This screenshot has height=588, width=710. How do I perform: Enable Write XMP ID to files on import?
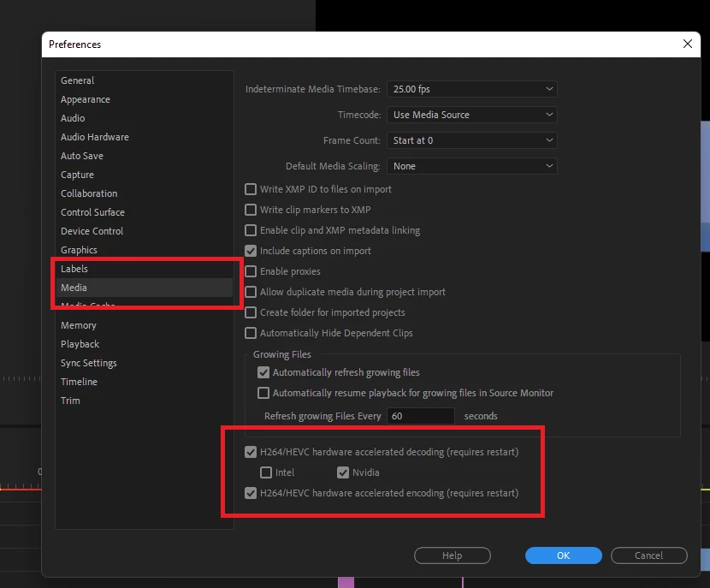click(251, 189)
